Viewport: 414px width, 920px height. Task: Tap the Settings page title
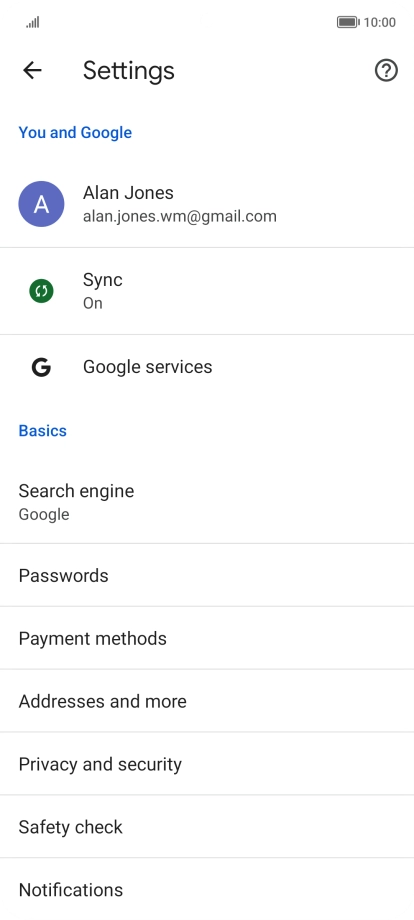tap(128, 70)
